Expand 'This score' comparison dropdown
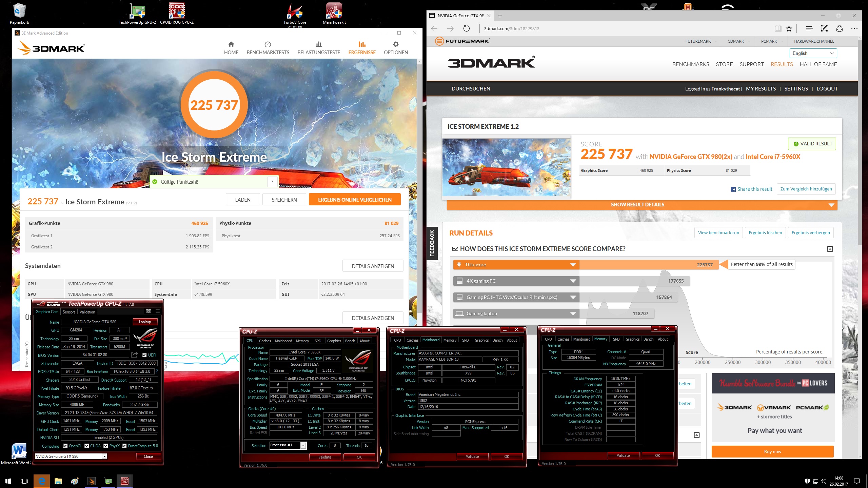Viewport: 868px width, 488px height. [x=573, y=265]
